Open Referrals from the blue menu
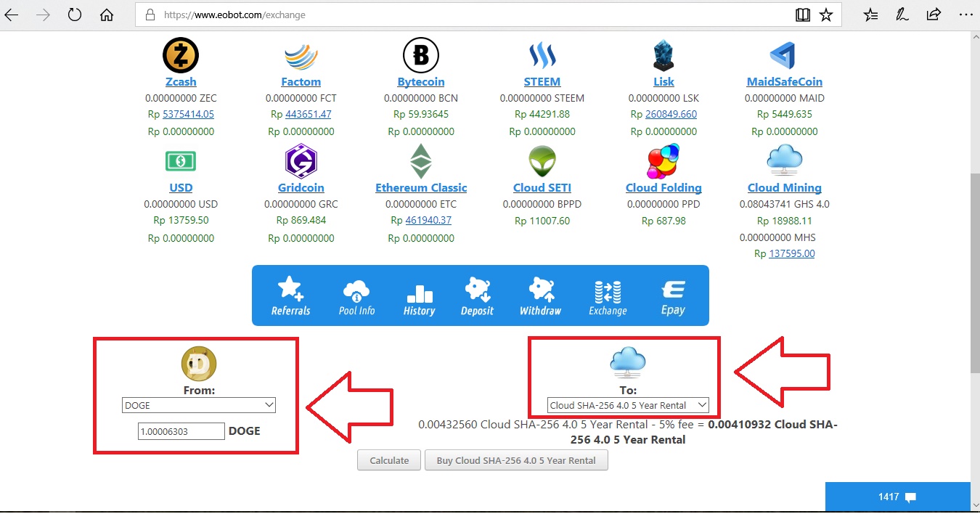Viewport: 980px width, 514px height. click(x=291, y=296)
